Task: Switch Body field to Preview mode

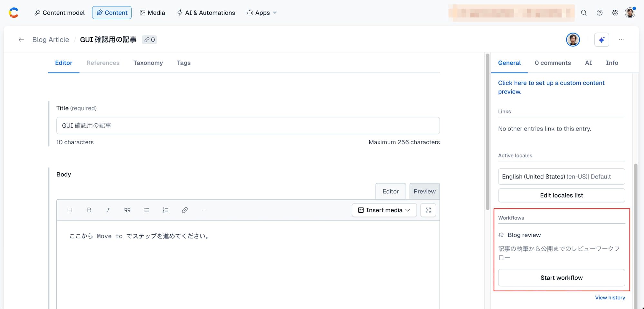Action: pos(424,191)
